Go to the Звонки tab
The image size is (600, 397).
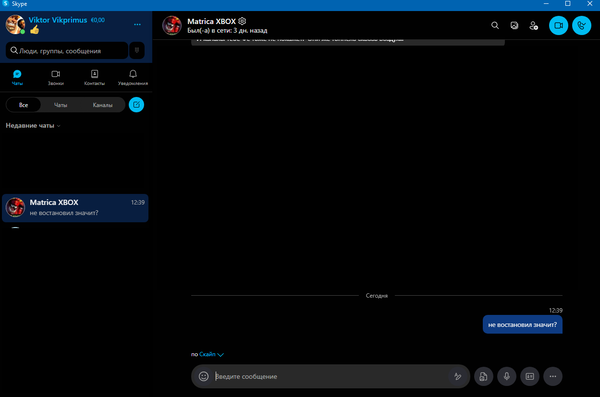click(x=56, y=77)
